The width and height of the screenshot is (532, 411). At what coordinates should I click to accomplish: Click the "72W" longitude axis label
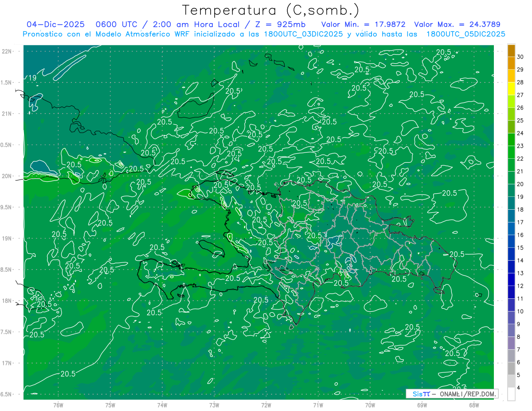(266, 405)
